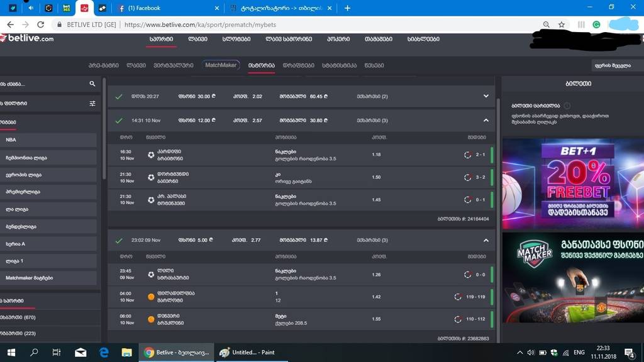The image size is (644, 362).
Task: Launch the Mail app from the taskbar
Action: [x=80, y=353]
